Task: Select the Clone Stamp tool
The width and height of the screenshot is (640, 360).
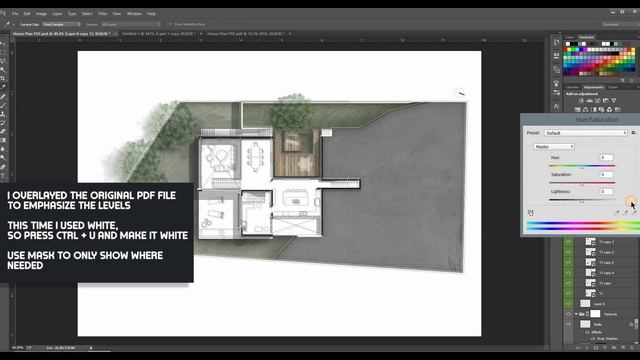Action: point(3,114)
